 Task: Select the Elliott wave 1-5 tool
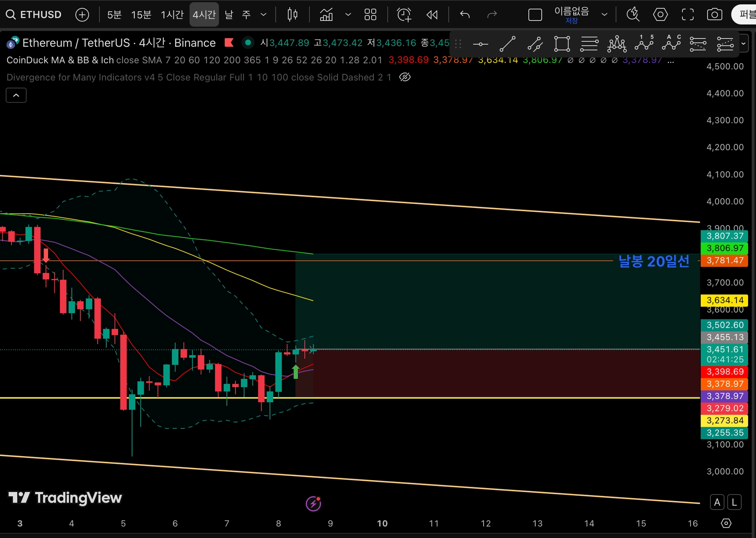pyautogui.click(x=644, y=43)
